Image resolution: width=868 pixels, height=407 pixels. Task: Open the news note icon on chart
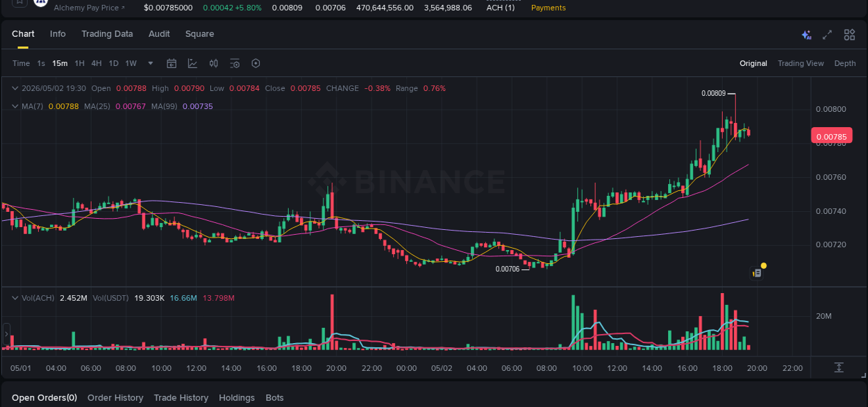coord(757,274)
